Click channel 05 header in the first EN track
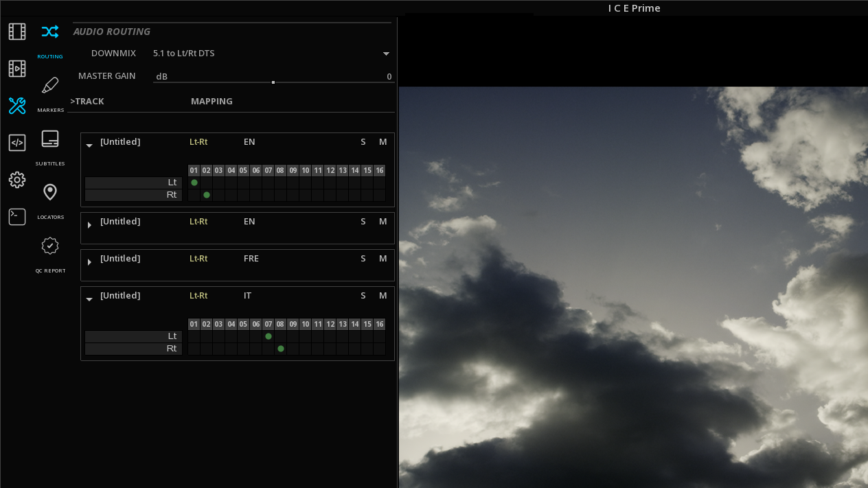The width and height of the screenshot is (868, 488). tap(244, 170)
